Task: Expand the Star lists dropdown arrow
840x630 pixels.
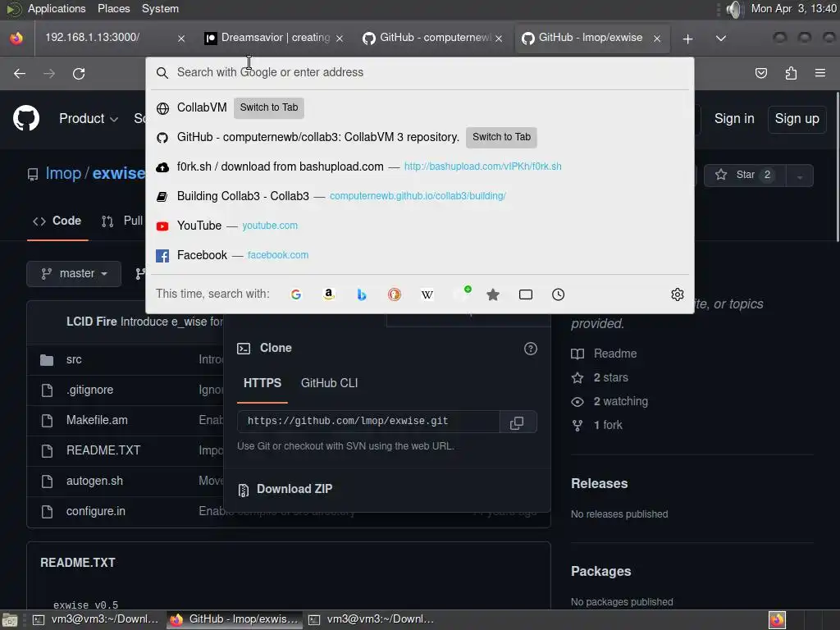Action: click(800, 176)
